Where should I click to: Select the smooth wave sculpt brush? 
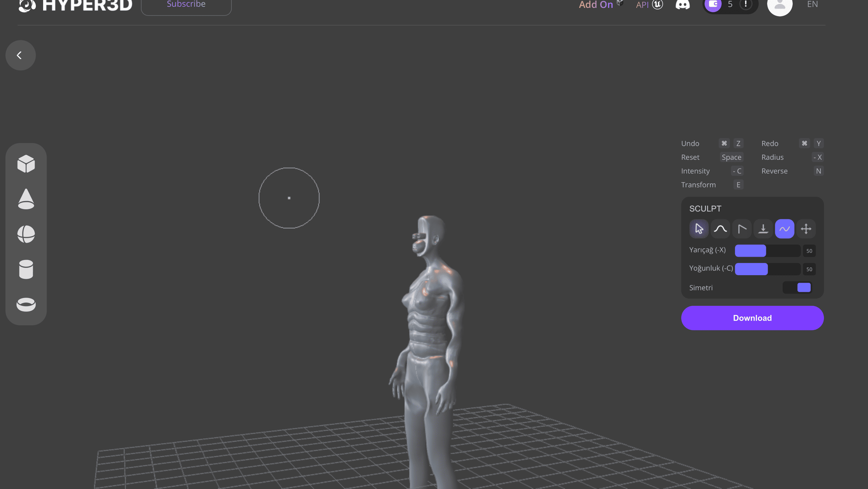(x=784, y=229)
